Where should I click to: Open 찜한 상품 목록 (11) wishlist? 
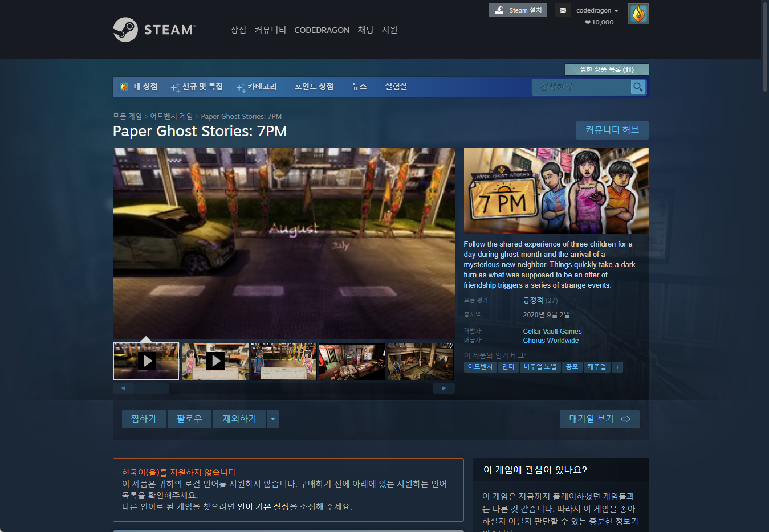[x=607, y=69]
